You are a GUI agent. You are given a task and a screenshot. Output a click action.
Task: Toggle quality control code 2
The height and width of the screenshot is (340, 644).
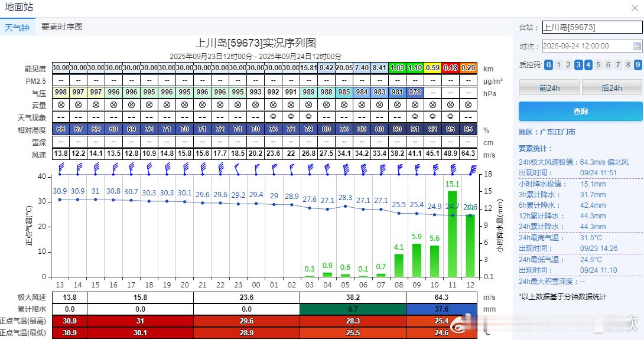tap(568, 64)
